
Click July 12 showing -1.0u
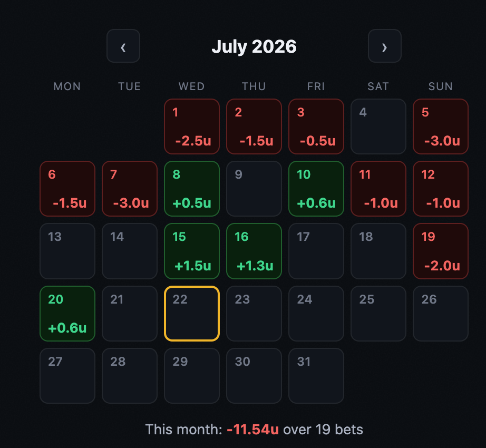441,189
